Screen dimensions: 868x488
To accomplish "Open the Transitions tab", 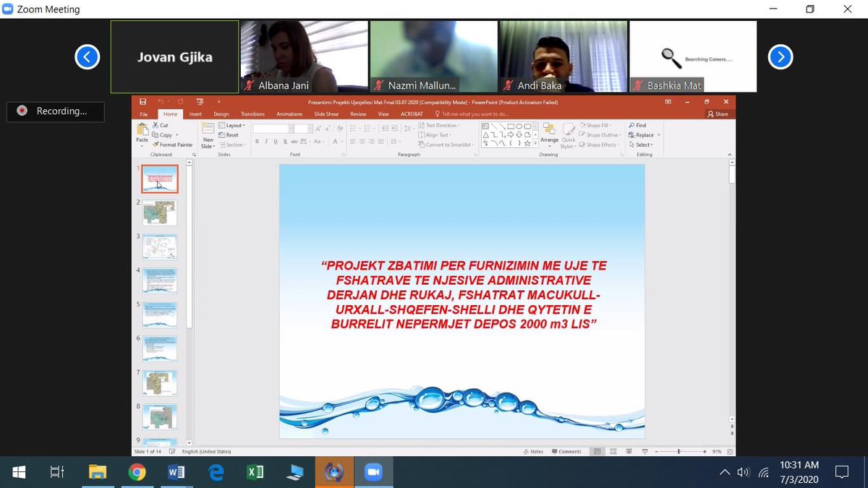I will (253, 114).
